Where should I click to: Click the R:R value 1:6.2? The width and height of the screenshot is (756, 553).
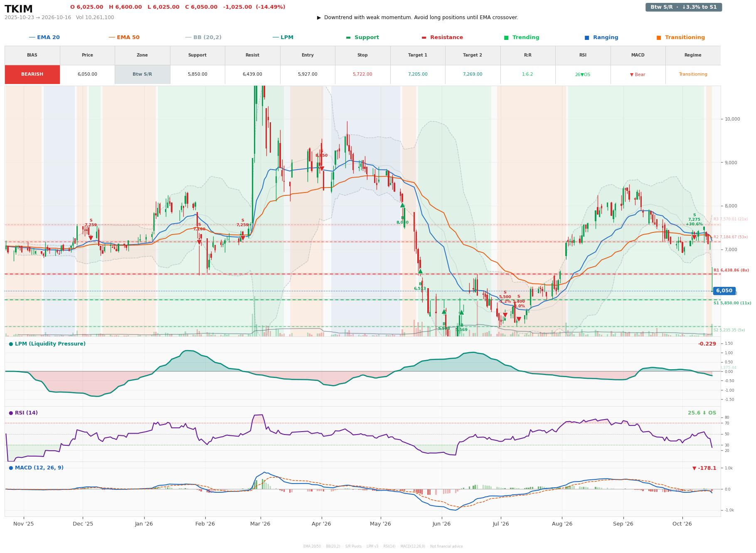pos(527,74)
